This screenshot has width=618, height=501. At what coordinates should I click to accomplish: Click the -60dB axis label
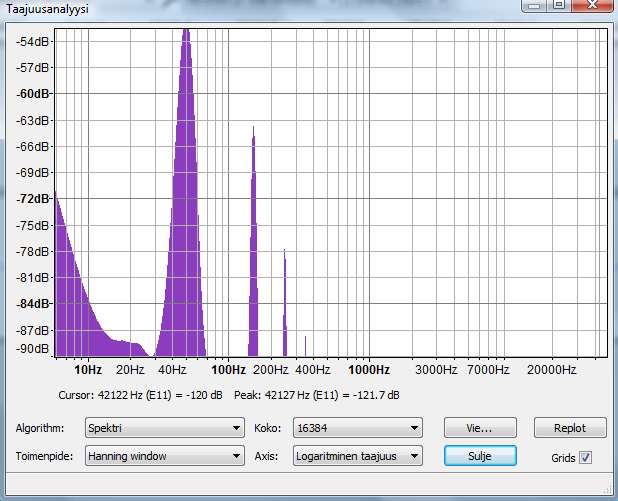tap(33, 94)
